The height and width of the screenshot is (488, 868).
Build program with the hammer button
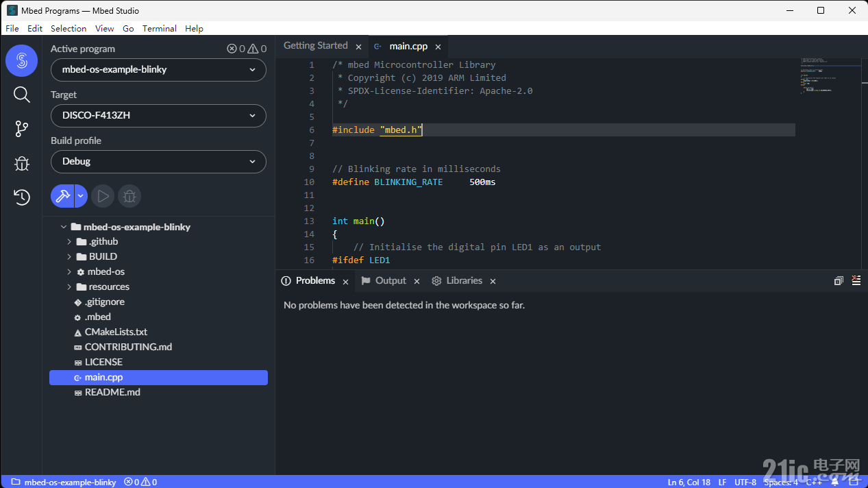pos(62,196)
